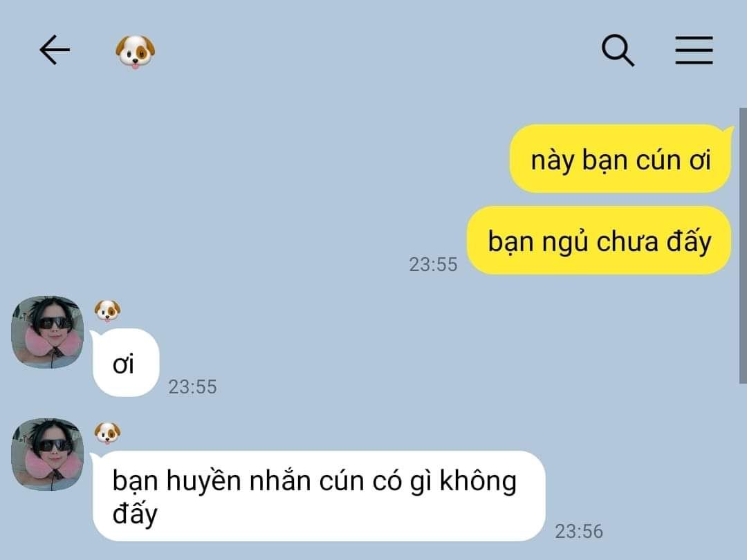Image resolution: width=747 pixels, height=560 pixels.
Task: Select the white "ơi" message bubble
Action: (x=124, y=363)
